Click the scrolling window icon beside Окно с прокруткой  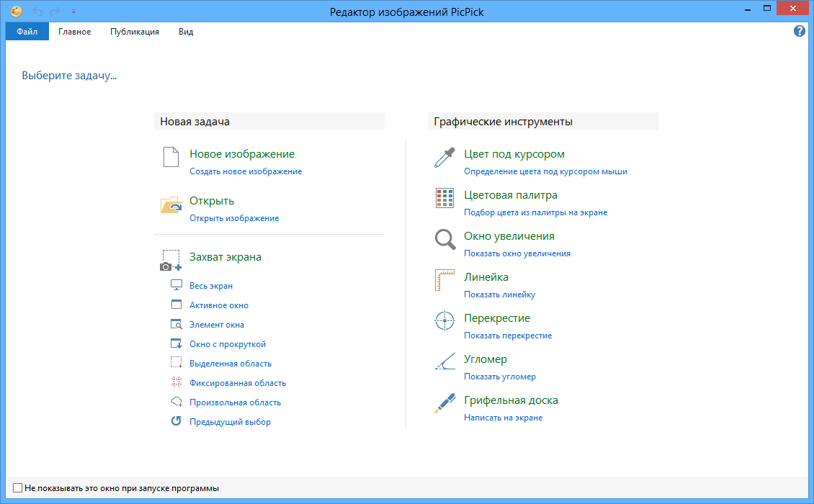pyautogui.click(x=176, y=343)
